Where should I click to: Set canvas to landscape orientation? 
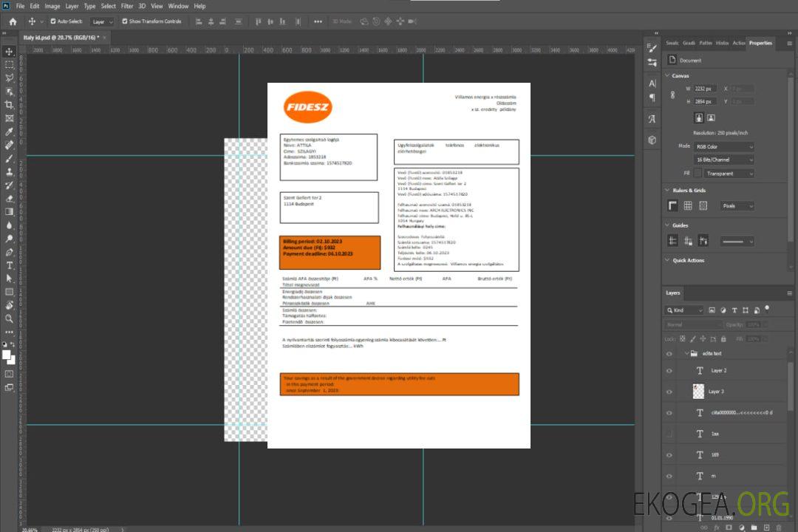pyautogui.click(x=711, y=118)
